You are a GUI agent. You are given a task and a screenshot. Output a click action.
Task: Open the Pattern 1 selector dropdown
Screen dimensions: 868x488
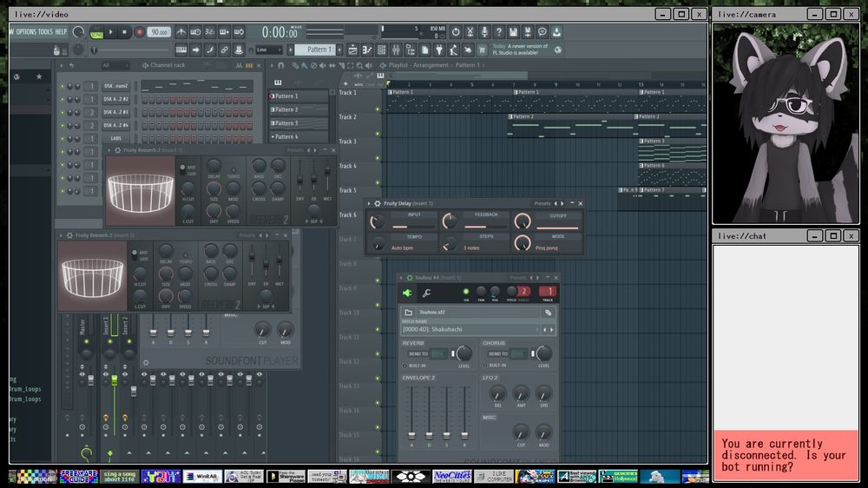click(x=317, y=49)
